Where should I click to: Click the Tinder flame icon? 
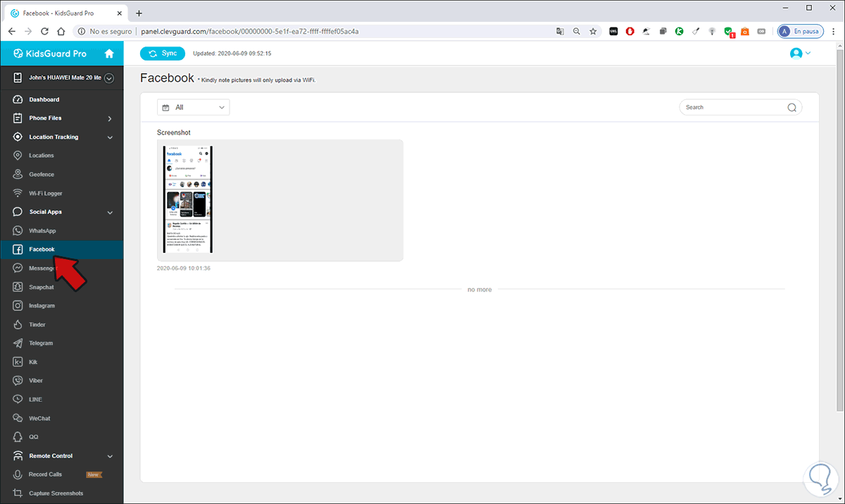click(x=18, y=325)
